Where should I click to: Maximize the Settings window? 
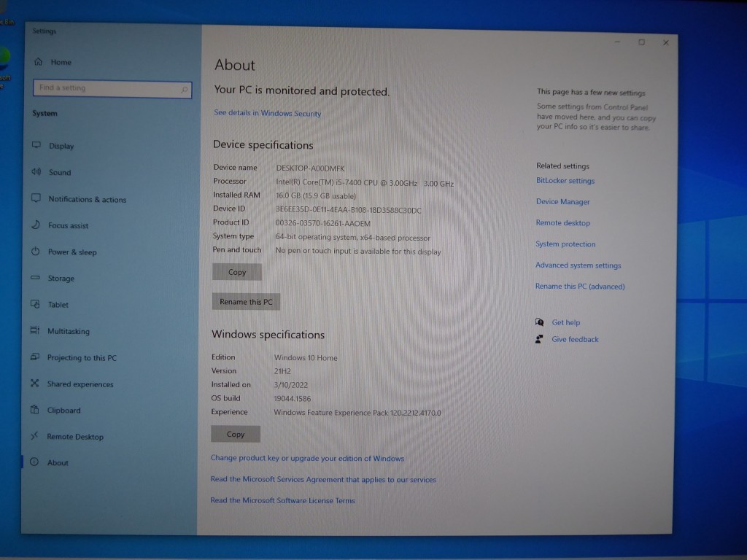641,42
